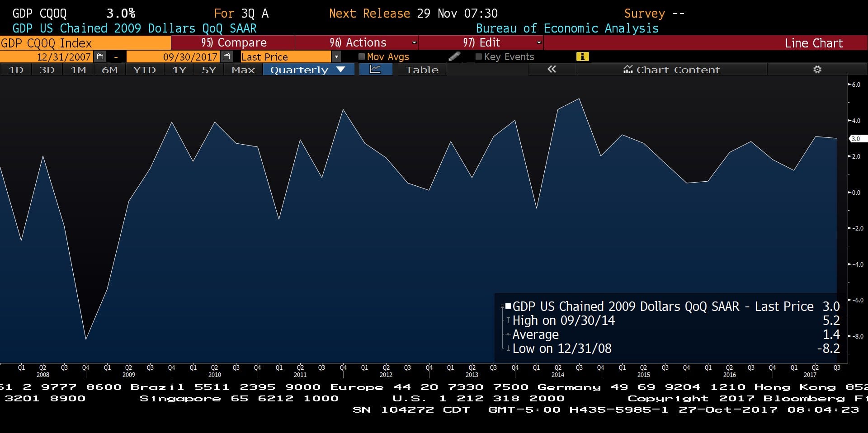Image resolution: width=868 pixels, height=433 pixels.
Task: Click the -8.0 y-axis label
Action: click(x=857, y=336)
